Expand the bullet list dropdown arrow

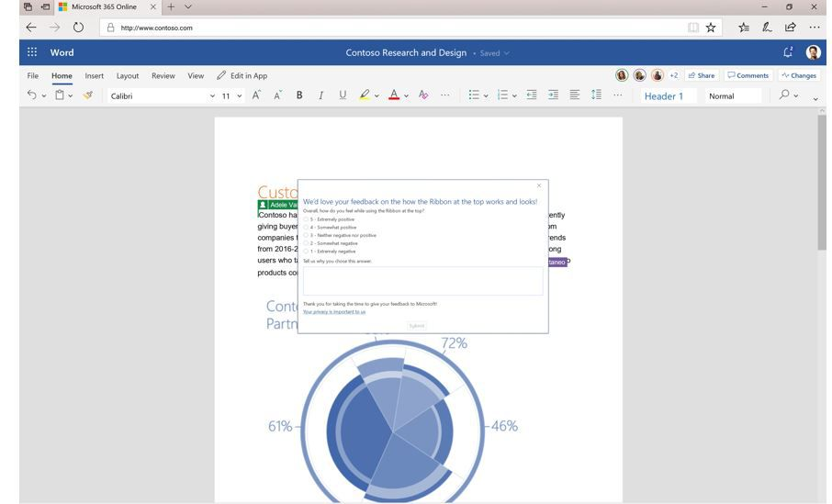[x=486, y=95]
